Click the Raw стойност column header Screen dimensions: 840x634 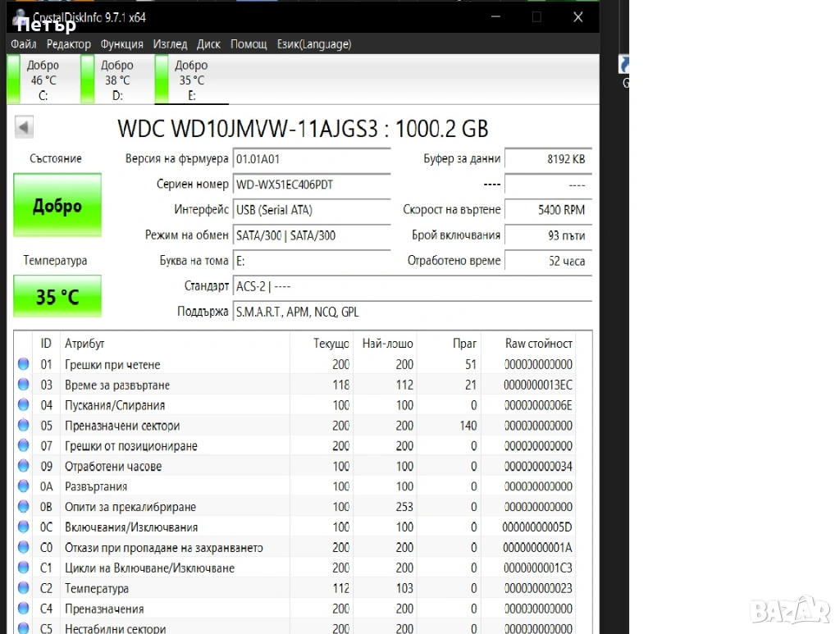[x=538, y=344]
